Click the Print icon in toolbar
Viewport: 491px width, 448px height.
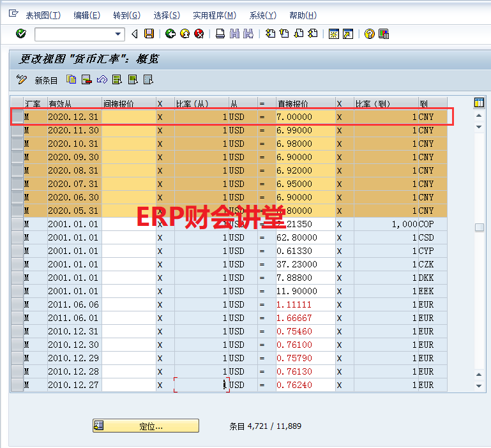pyautogui.click(x=220, y=34)
